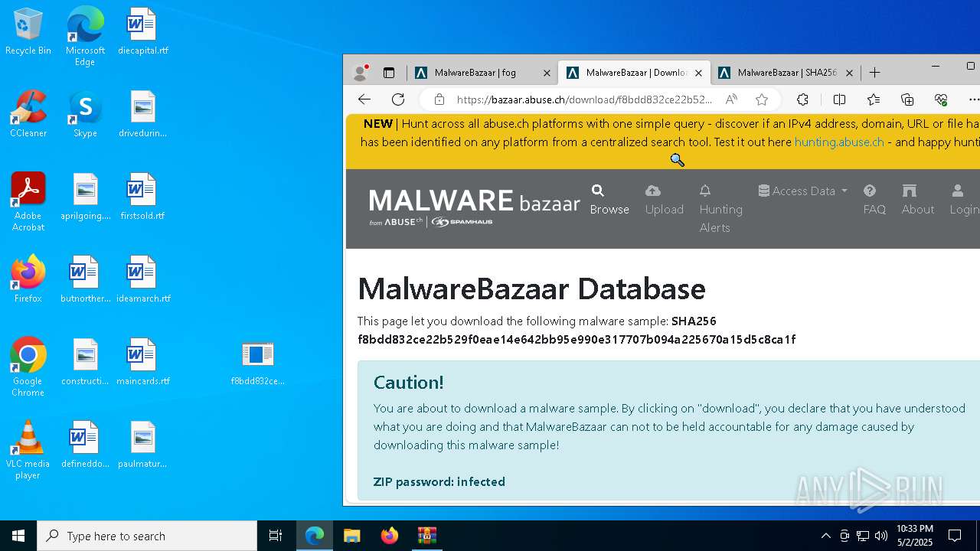Click the Edge profile avatar icon

360,73
